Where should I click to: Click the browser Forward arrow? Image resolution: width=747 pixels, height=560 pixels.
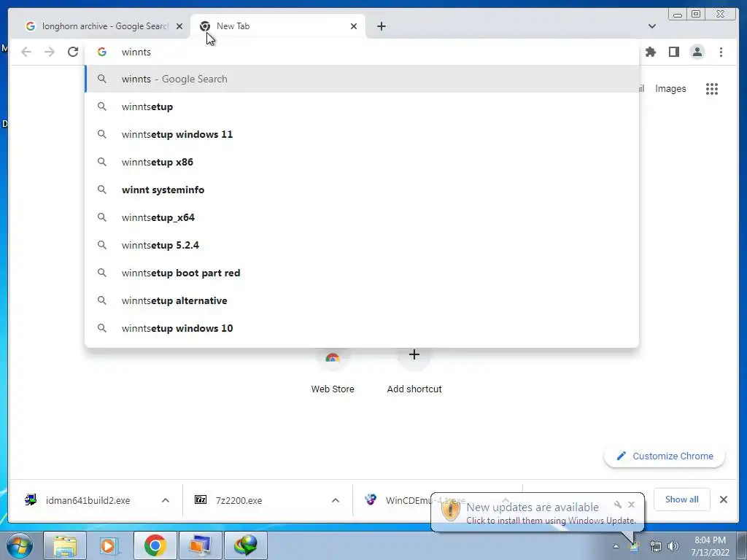(x=50, y=52)
